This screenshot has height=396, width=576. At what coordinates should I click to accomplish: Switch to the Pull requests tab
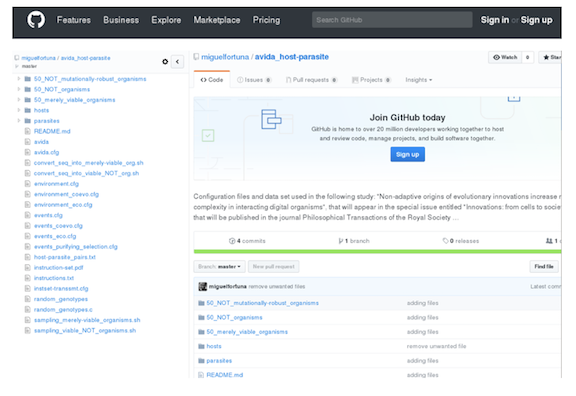click(x=311, y=80)
